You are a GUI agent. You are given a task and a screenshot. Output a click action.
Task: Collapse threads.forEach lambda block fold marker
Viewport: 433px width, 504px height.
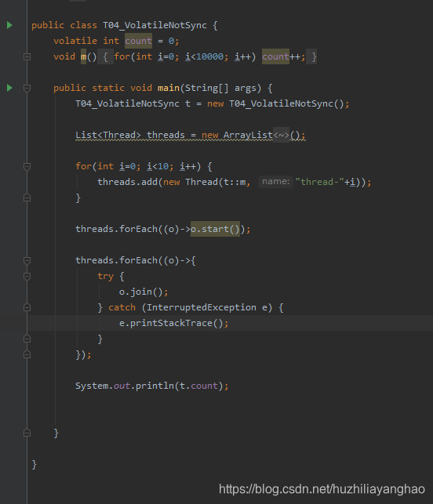pyautogui.click(x=27, y=260)
